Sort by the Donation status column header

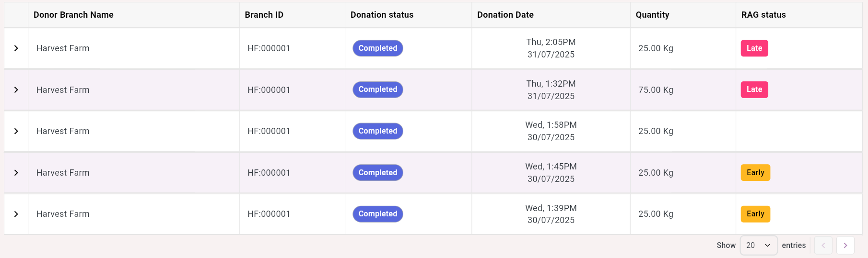tap(382, 15)
